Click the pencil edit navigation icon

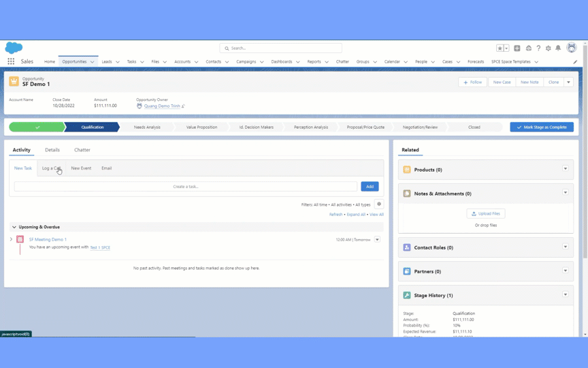(x=575, y=62)
